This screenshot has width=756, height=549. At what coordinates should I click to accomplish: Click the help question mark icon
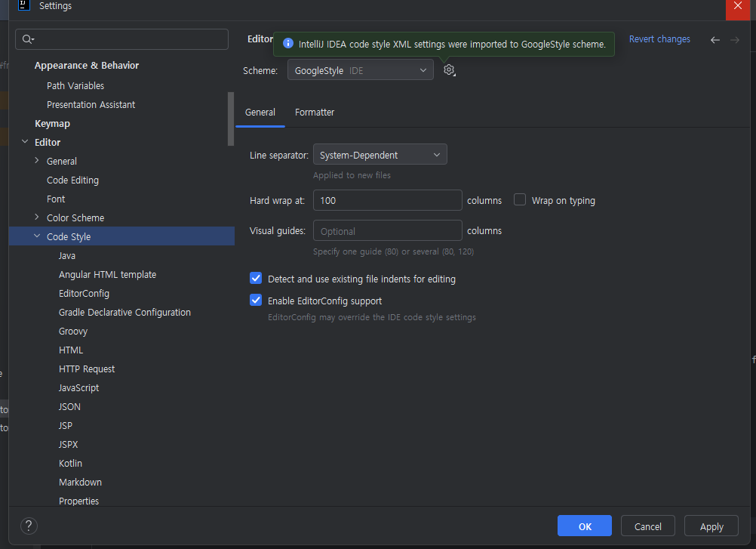pos(29,526)
